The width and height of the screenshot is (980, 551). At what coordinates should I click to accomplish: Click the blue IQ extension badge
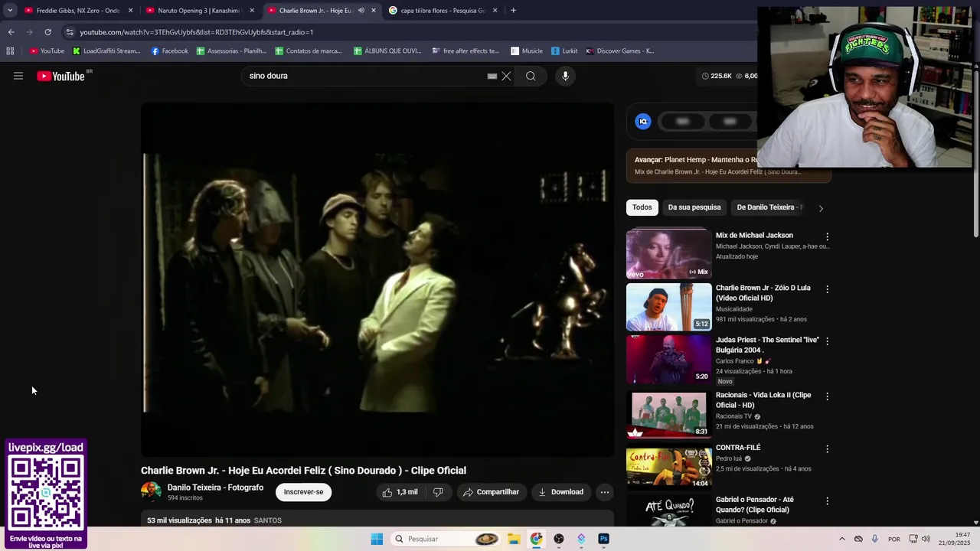(x=643, y=121)
